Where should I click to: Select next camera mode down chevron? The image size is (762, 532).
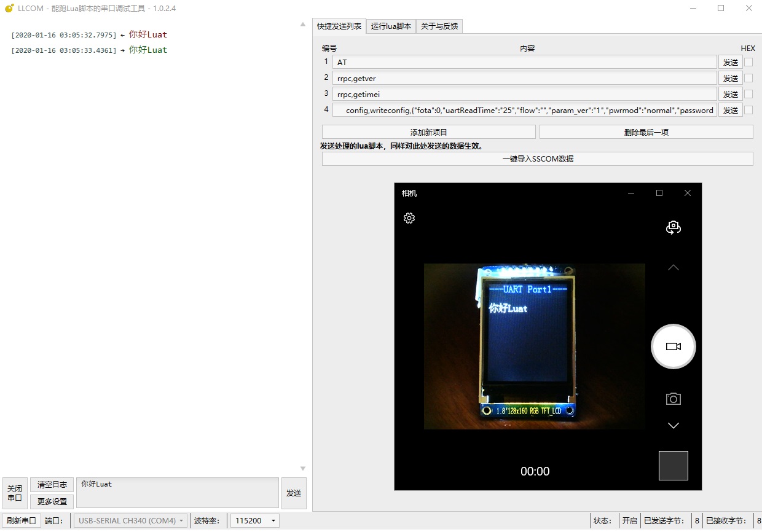coord(674,425)
